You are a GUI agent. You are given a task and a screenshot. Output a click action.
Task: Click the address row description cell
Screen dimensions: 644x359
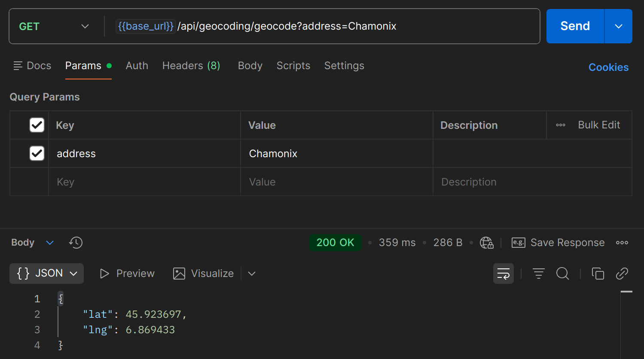tap(532, 153)
